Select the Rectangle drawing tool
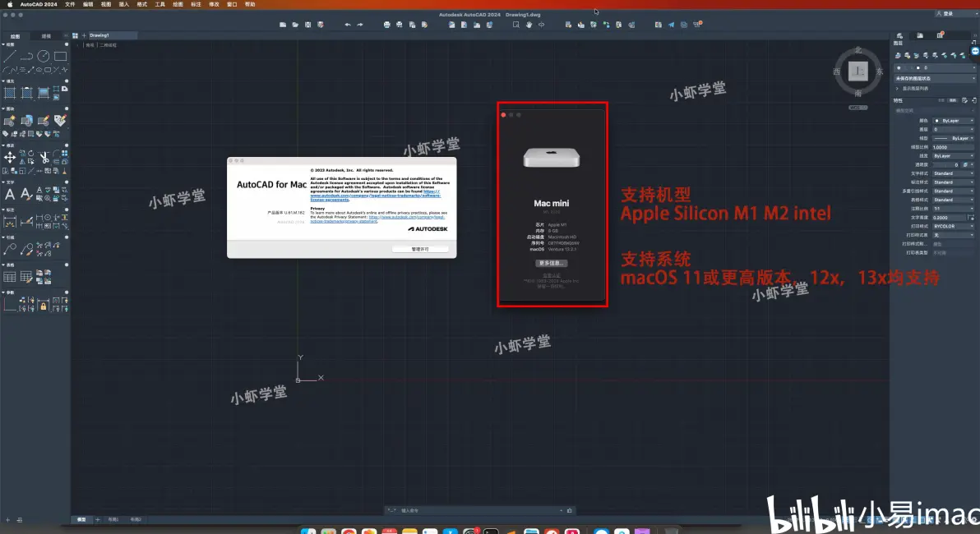 click(60, 56)
